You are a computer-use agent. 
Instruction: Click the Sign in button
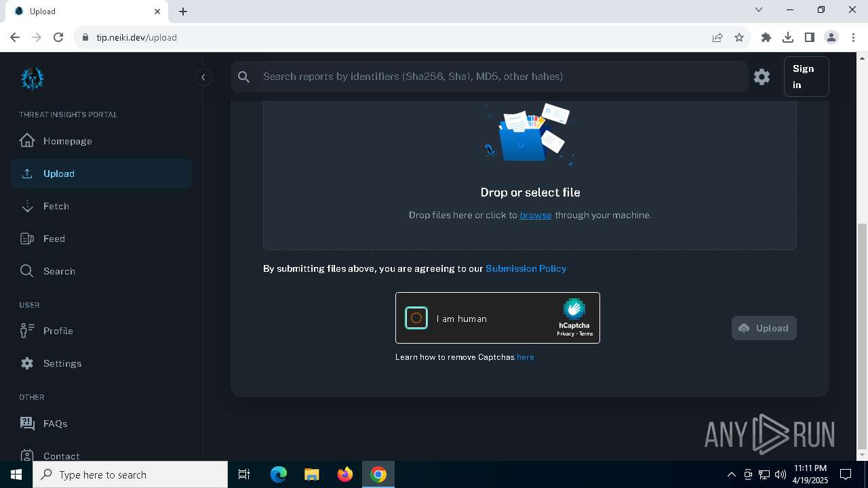click(806, 77)
